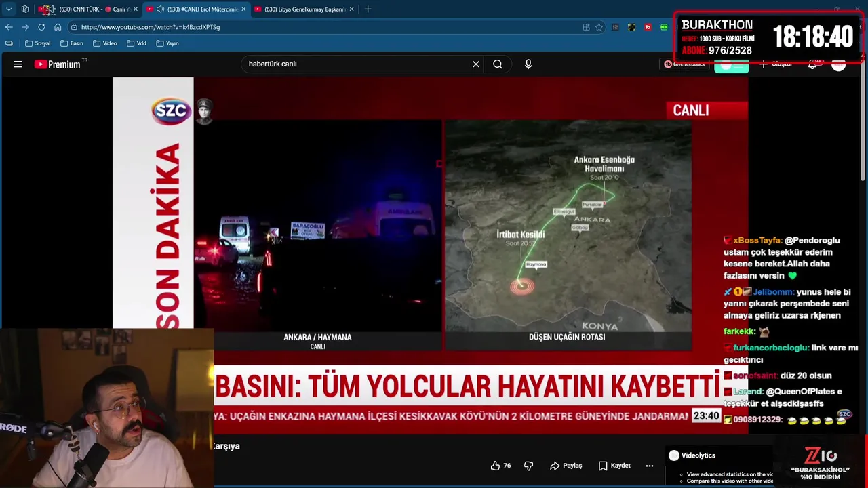Open the leftmost bookmarks bar icon
868x488 pixels.
coord(9,43)
